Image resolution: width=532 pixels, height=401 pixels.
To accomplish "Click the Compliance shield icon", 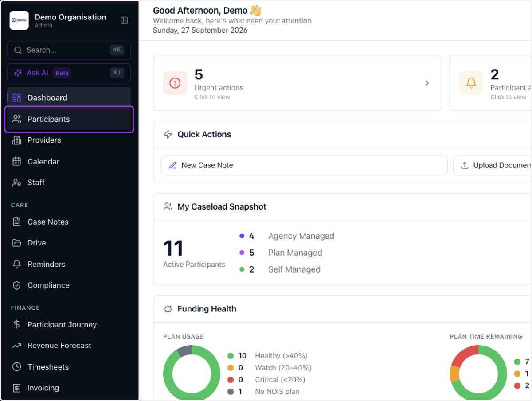I will [17, 285].
